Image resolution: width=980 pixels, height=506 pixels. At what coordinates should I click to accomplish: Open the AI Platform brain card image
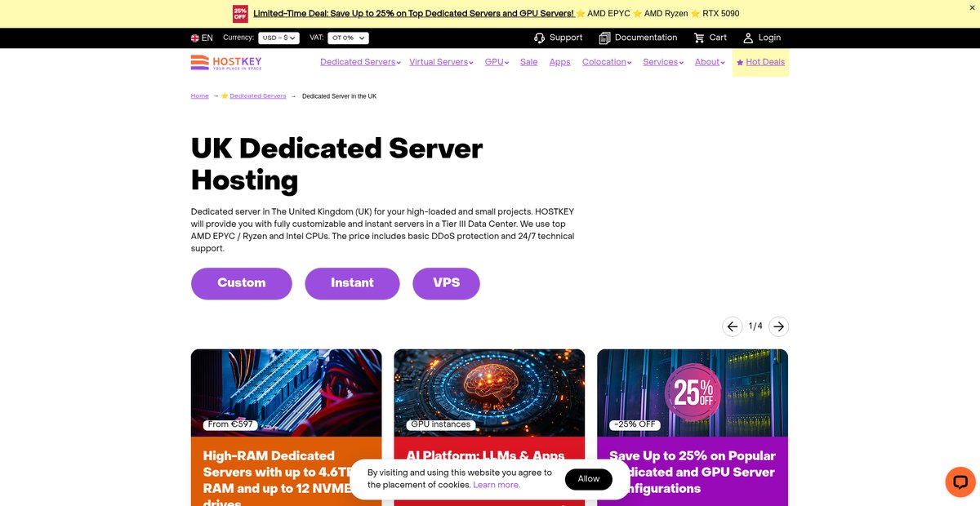pos(489,393)
